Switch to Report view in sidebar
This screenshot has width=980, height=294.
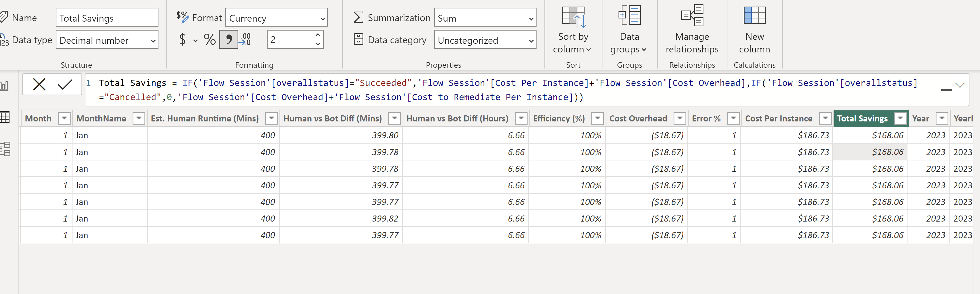(5, 86)
